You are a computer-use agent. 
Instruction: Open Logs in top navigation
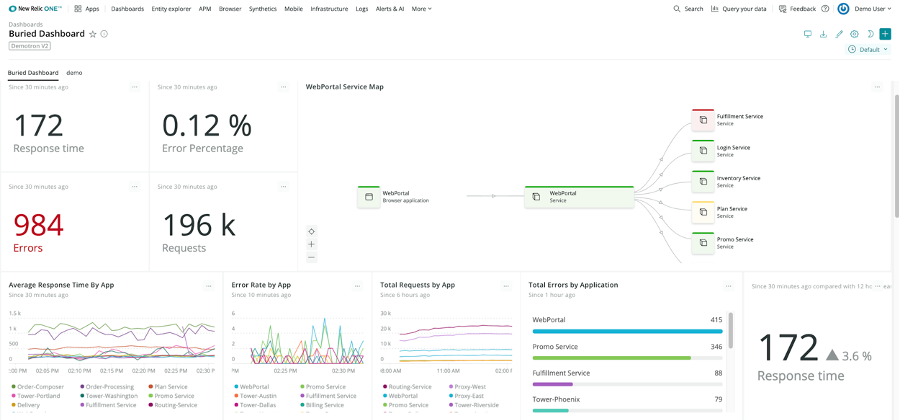pyautogui.click(x=362, y=9)
